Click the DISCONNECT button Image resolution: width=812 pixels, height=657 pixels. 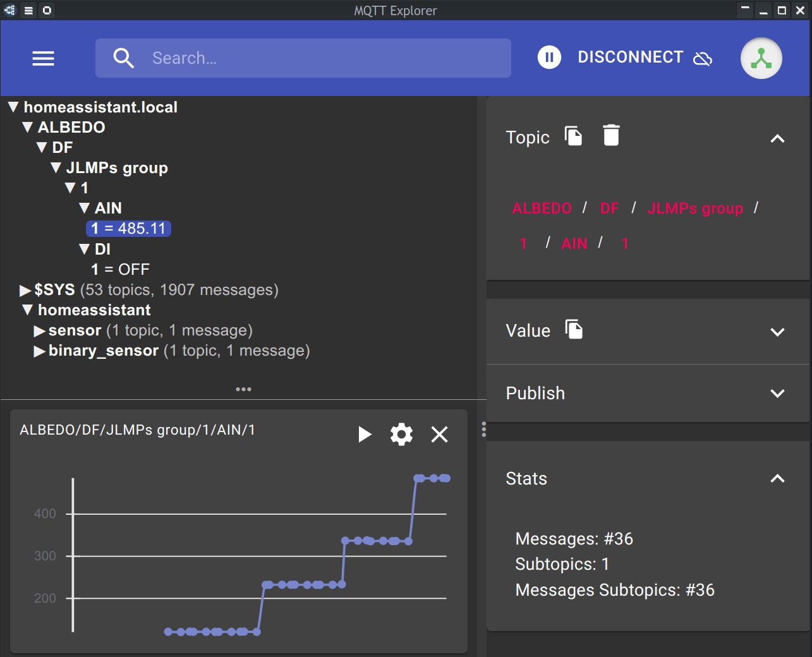click(630, 57)
